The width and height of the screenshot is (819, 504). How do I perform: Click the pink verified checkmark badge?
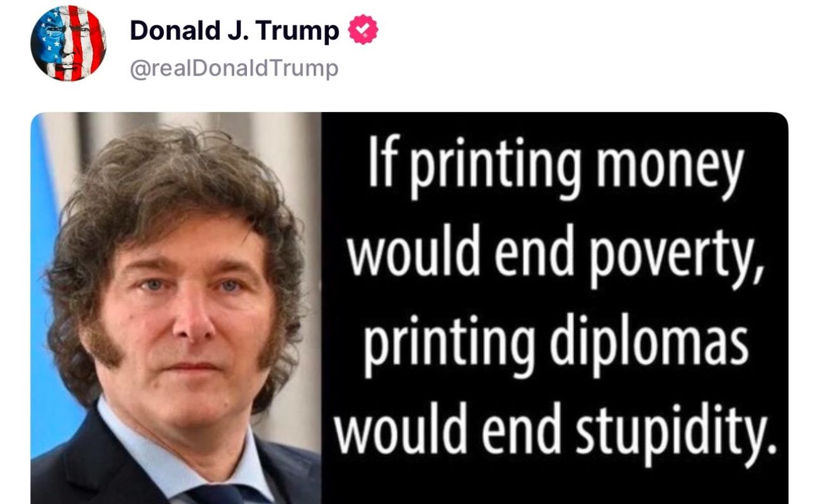364,30
